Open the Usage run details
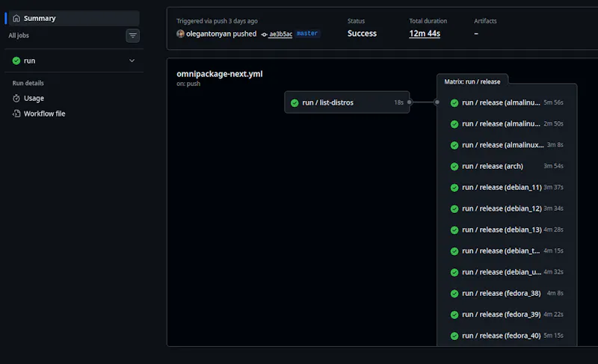The height and width of the screenshot is (364, 598). pyautogui.click(x=34, y=99)
